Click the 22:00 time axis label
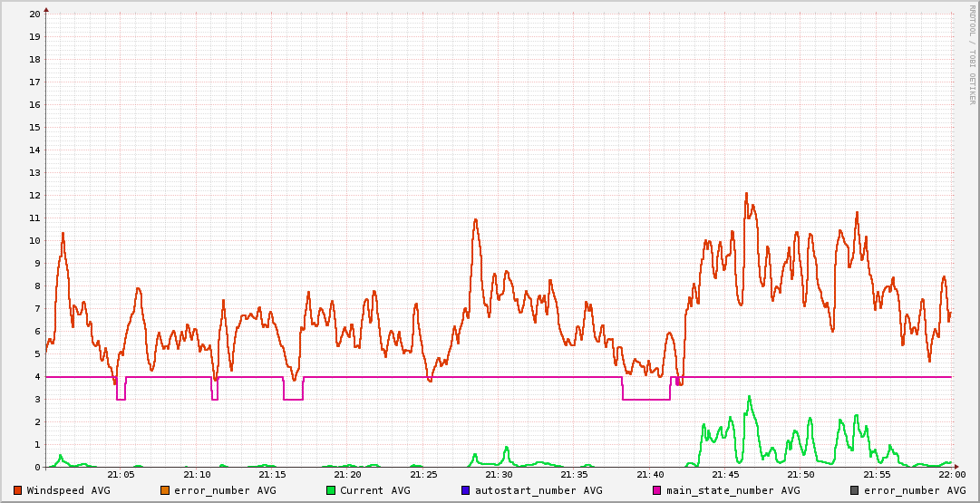 951,474
